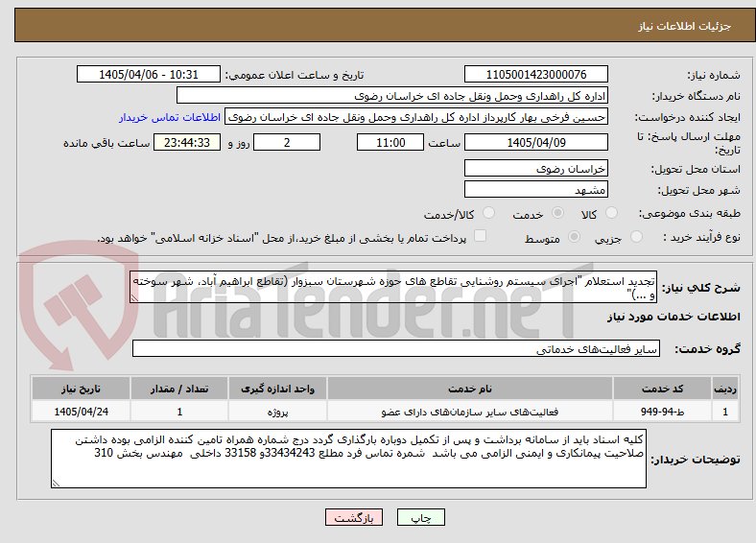Click the public announcement date-time field
Screen dimensions: 756x543
click(149, 74)
